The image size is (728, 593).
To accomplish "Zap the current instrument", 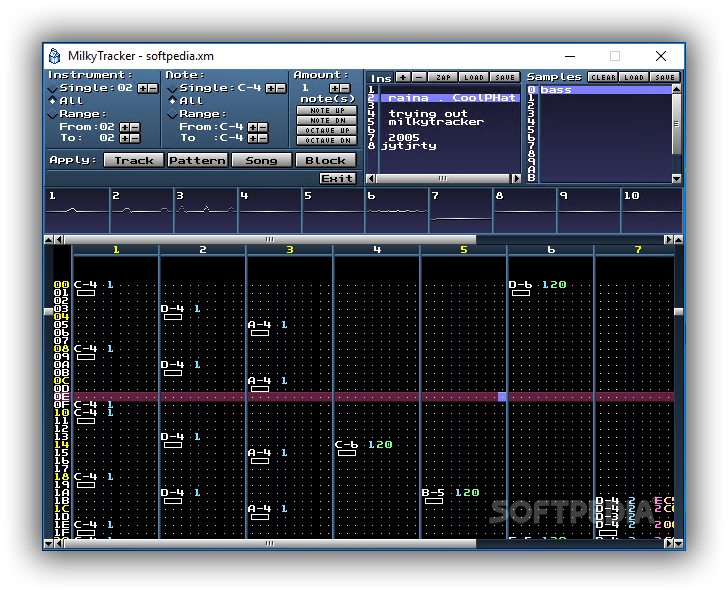I will pos(443,78).
